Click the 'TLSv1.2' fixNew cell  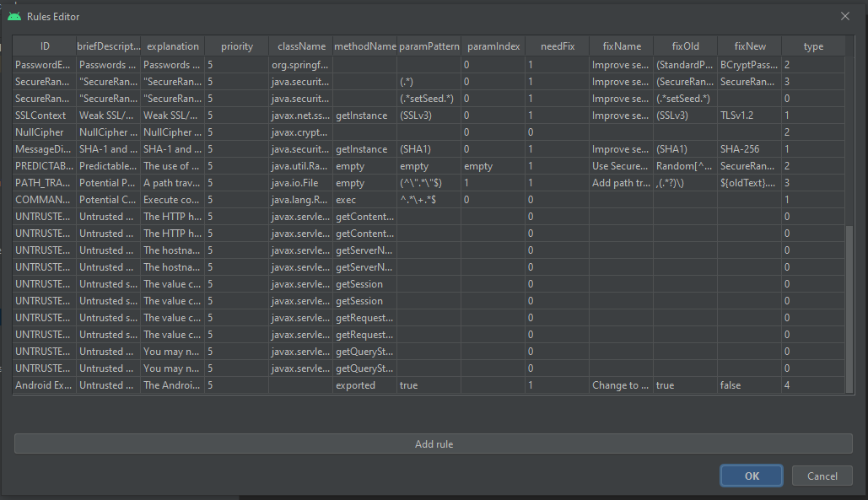pos(750,115)
